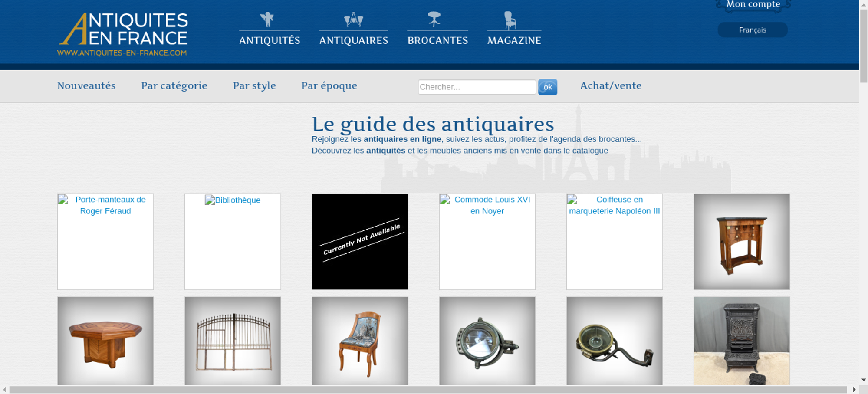This screenshot has width=868, height=394.
Task: Open the Mon compte link
Action: [753, 5]
